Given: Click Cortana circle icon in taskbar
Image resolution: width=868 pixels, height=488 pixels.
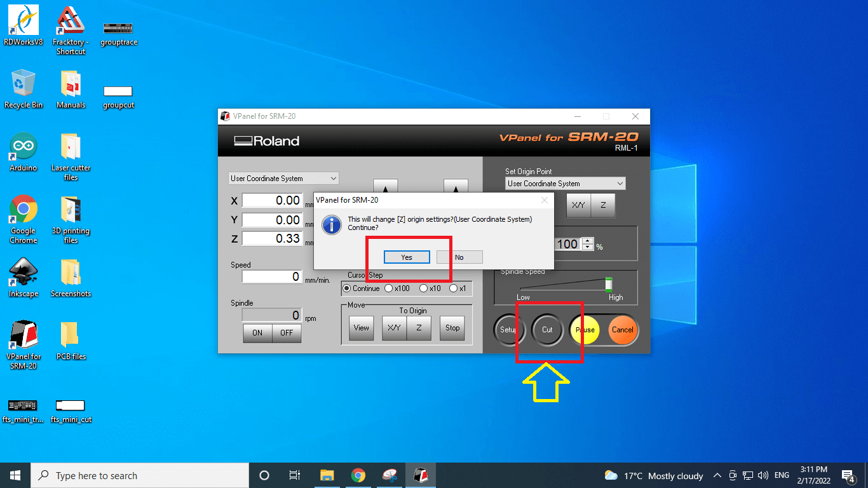Looking at the screenshot, I should (x=264, y=475).
